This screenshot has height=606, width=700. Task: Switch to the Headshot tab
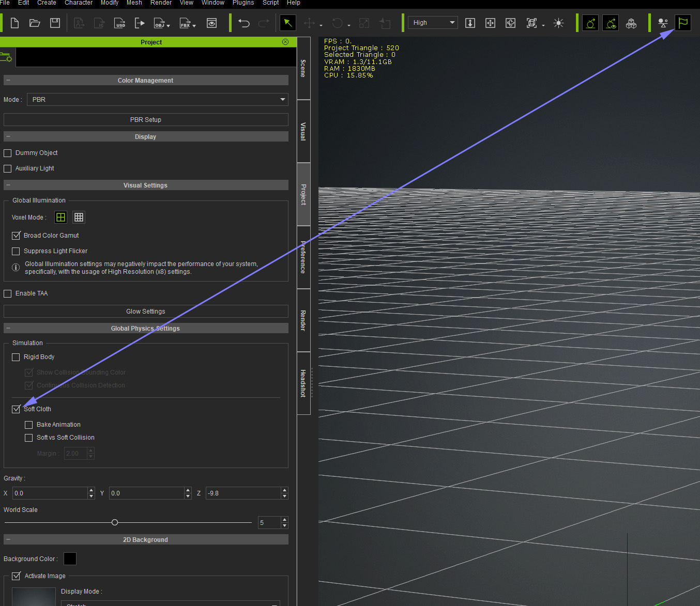(303, 383)
